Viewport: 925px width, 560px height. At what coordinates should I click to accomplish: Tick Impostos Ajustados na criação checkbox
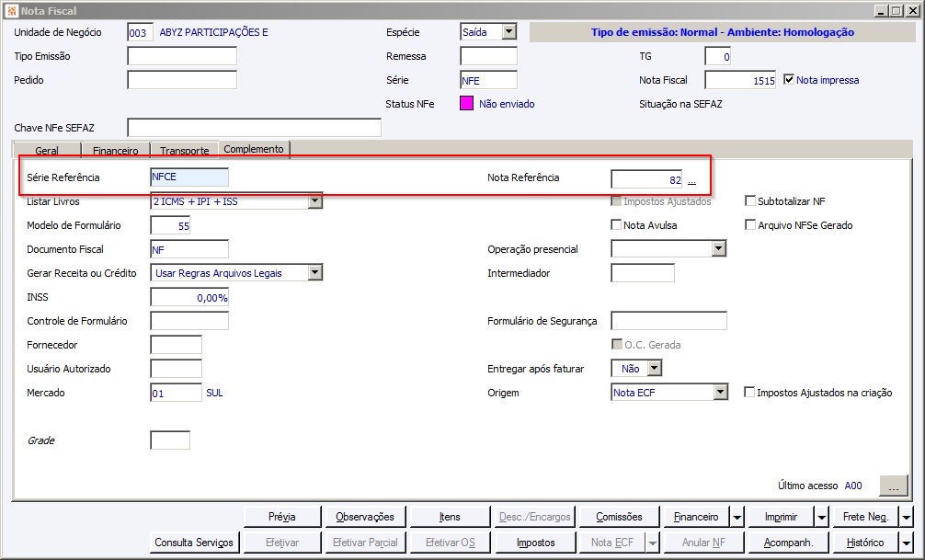click(x=749, y=392)
